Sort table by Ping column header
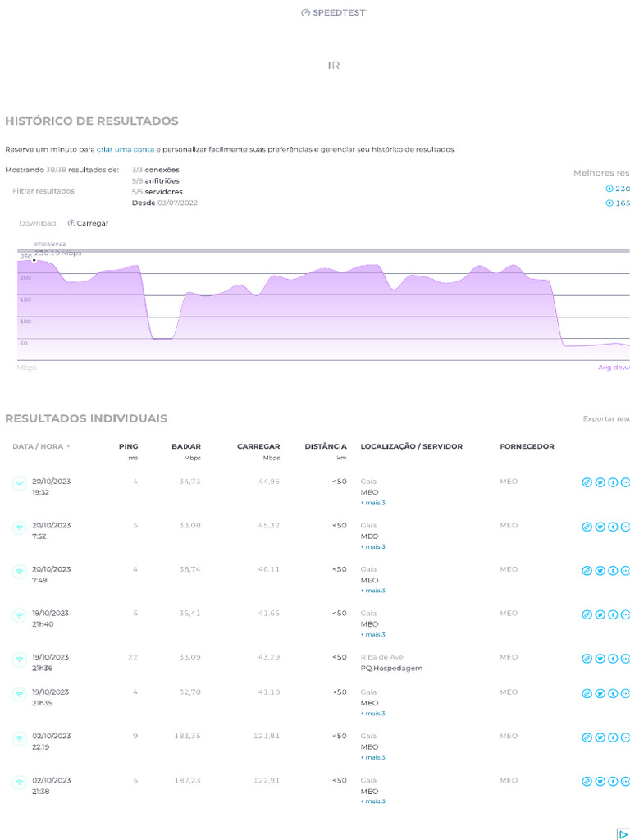Image resolution: width=630 pixels, height=840 pixels. [x=129, y=447]
